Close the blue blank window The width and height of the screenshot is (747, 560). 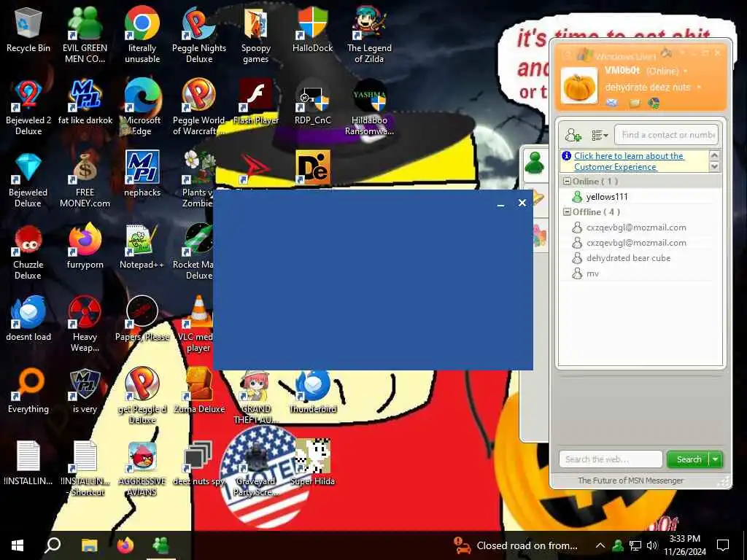(522, 203)
